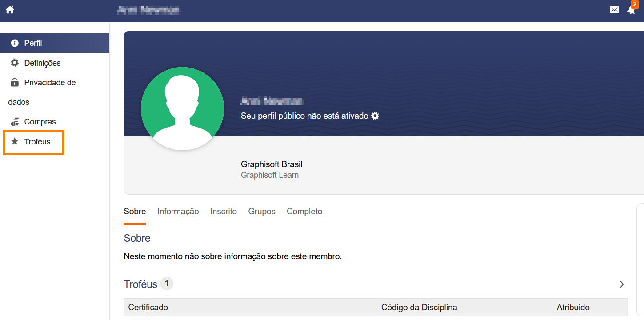
Task: Open messages via the envelope icon
Action: pos(614,10)
